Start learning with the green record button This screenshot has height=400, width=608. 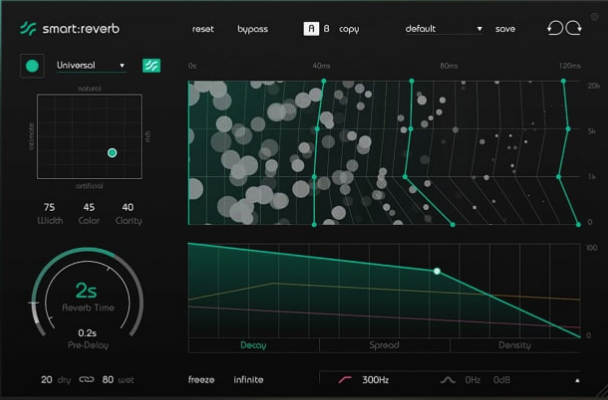coord(32,66)
